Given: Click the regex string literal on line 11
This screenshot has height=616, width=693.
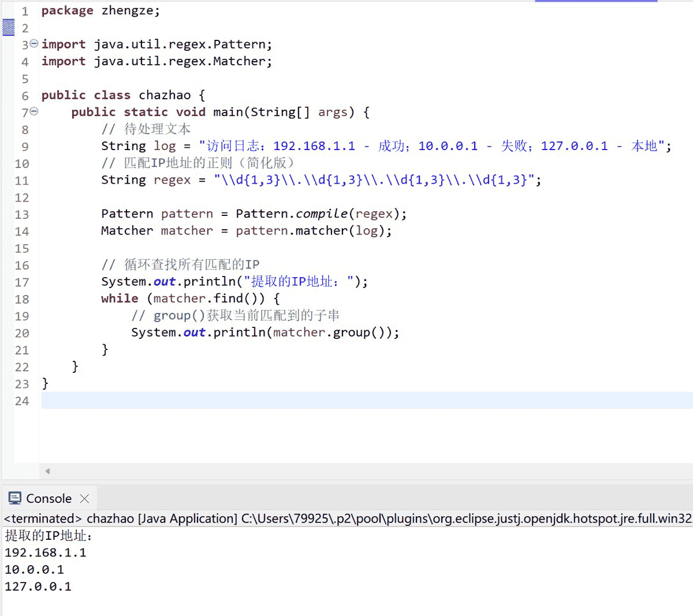Looking at the screenshot, I should pos(374,180).
